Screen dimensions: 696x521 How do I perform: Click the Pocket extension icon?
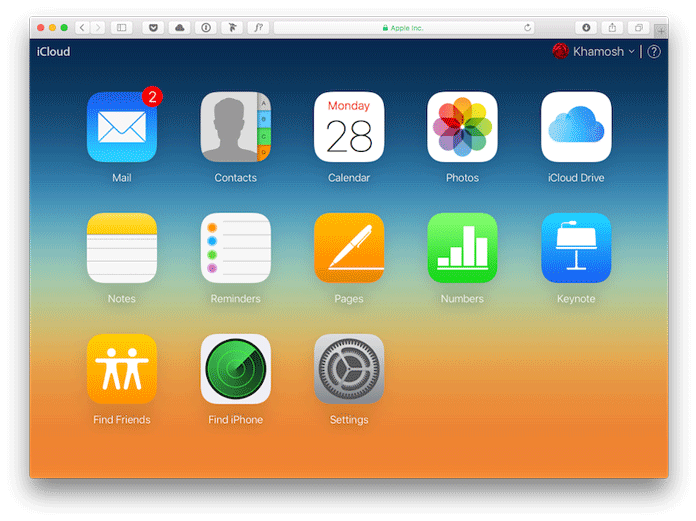(x=153, y=28)
